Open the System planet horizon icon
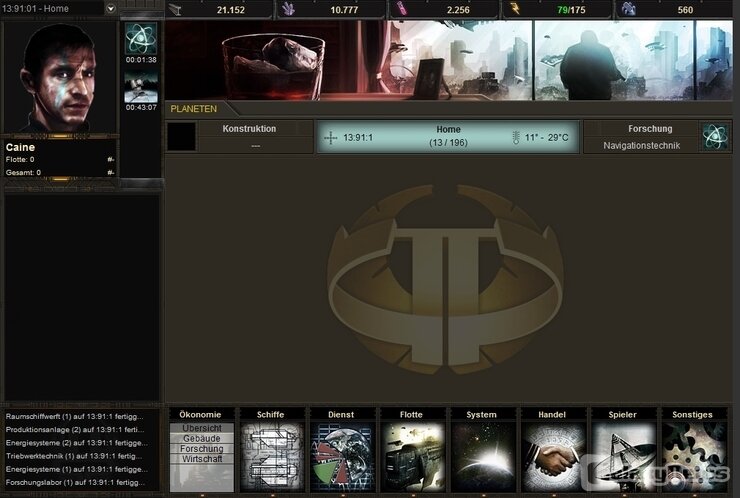This screenshot has height=498, width=740. (483, 457)
